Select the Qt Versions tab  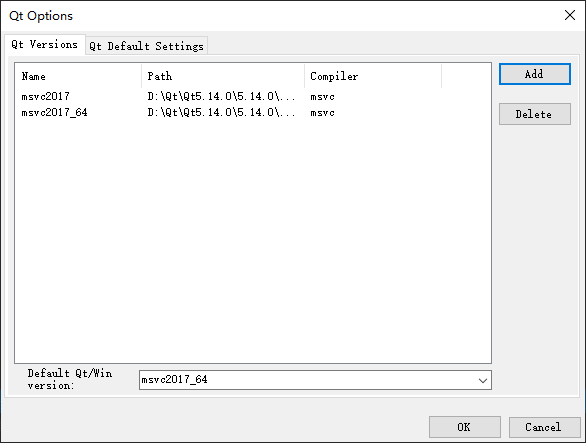tap(44, 44)
